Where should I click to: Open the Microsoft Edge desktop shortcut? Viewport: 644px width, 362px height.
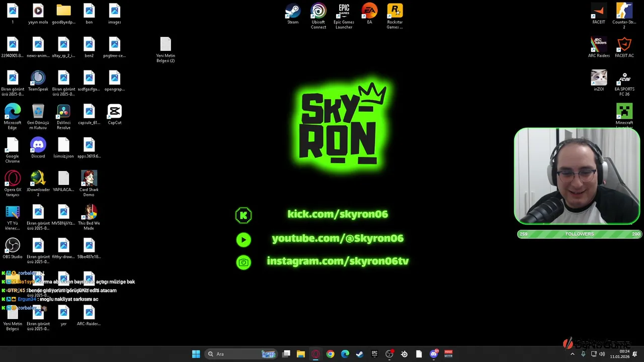click(13, 117)
